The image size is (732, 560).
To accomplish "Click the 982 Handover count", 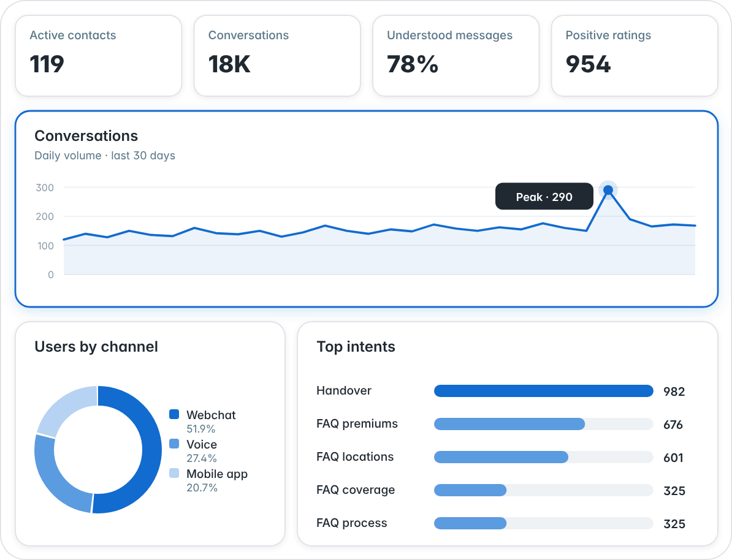I will (674, 392).
